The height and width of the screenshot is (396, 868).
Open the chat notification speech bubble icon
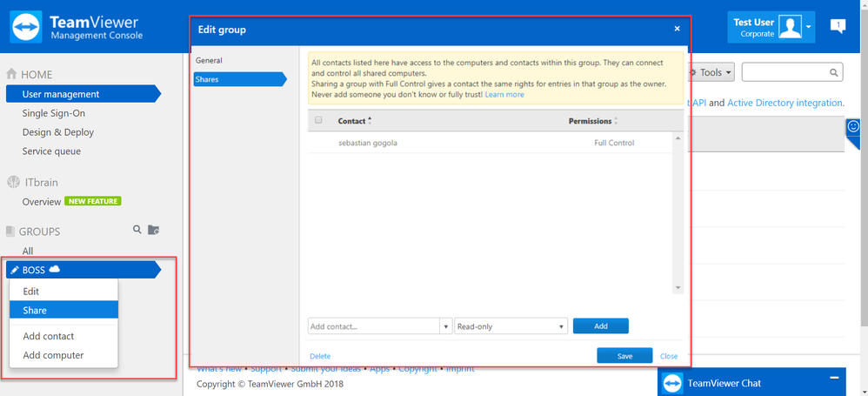click(838, 26)
